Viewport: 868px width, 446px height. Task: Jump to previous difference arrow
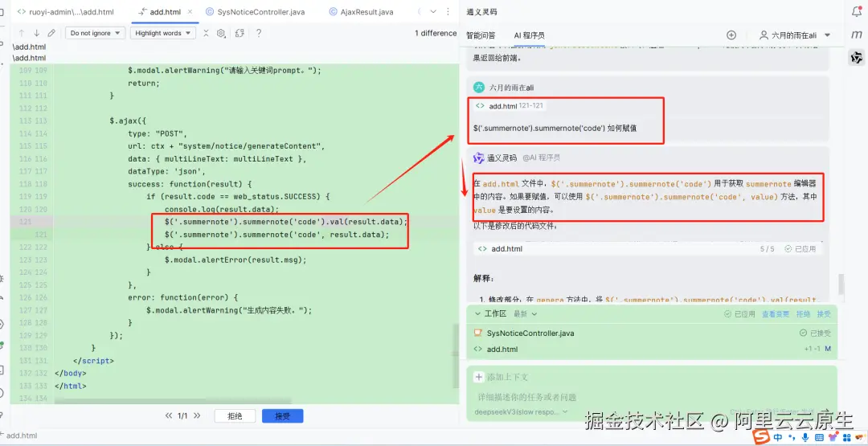click(23, 33)
